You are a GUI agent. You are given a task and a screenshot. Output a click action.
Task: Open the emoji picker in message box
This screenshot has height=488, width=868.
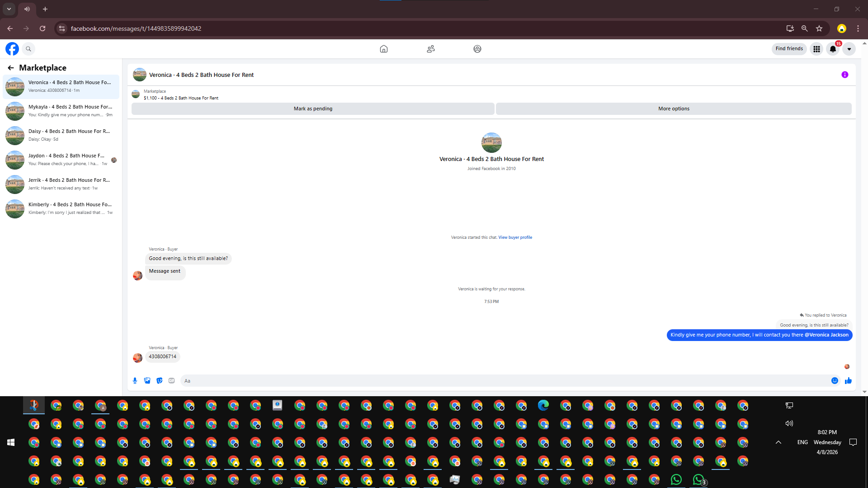click(x=835, y=381)
